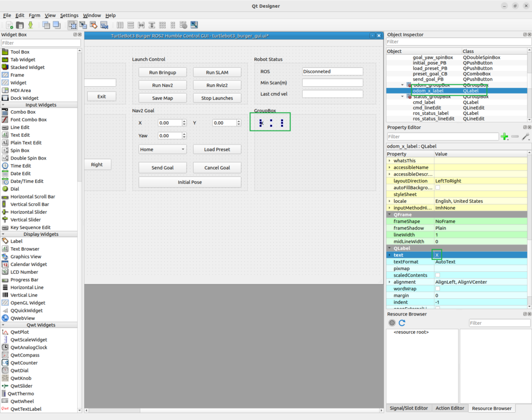Image resolution: width=532 pixels, height=420 pixels.
Task: Click Lay Out Vertically in Splitter icon
Action: 152,25
